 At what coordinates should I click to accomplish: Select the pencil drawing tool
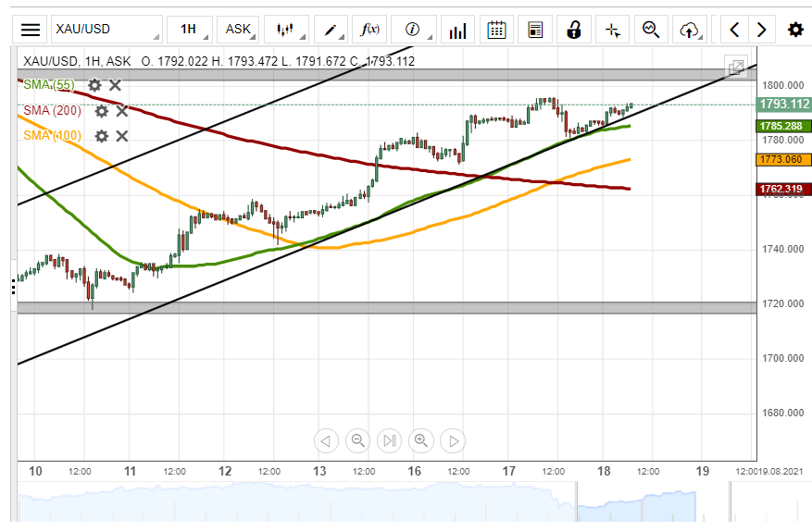coord(330,30)
